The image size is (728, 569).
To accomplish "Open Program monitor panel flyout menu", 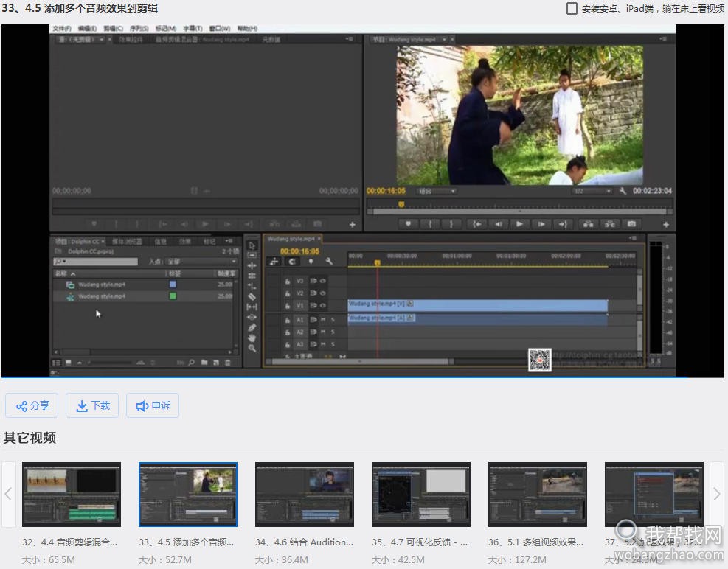I will [664, 39].
